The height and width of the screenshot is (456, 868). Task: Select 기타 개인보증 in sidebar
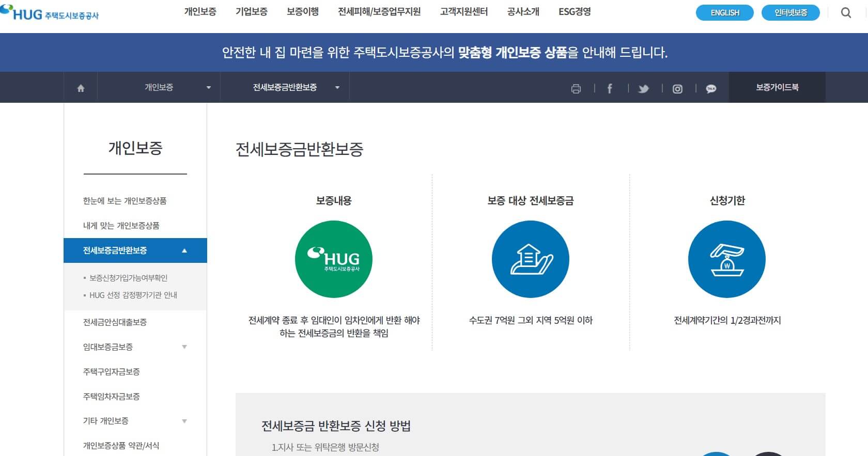coord(106,421)
